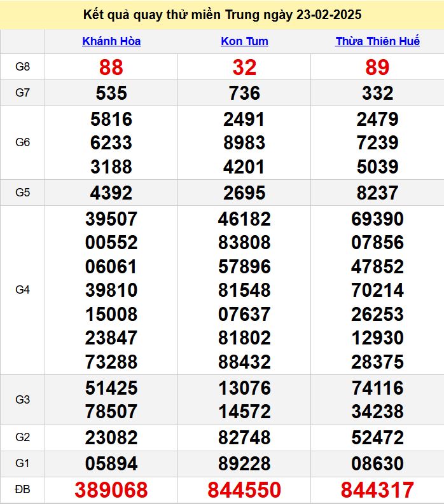
Task: Click G4 result 47852
Action: pos(377,267)
